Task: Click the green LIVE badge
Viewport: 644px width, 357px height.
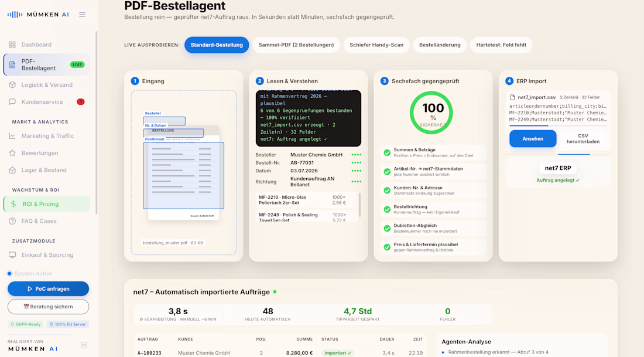Action: 77,64
